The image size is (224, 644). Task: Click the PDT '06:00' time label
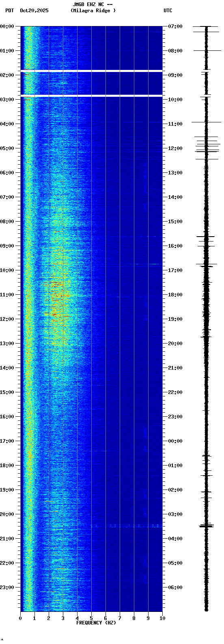[x=7, y=173]
